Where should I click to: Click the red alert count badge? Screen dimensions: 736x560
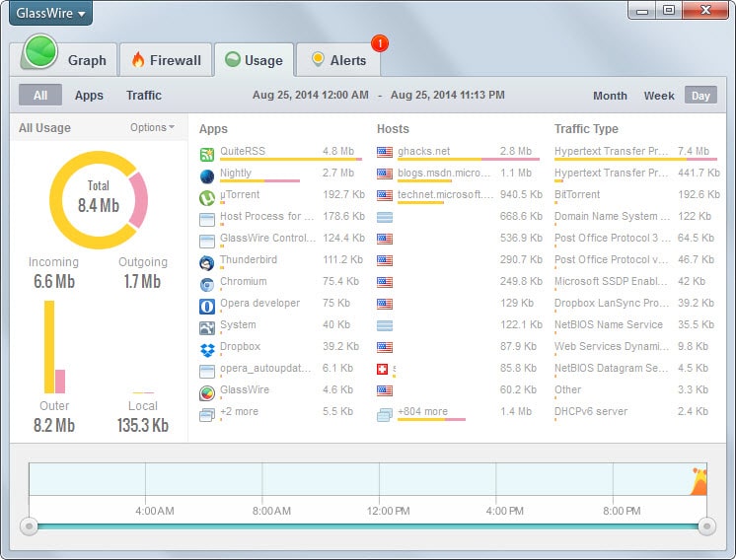pyautogui.click(x=380, y=43)
